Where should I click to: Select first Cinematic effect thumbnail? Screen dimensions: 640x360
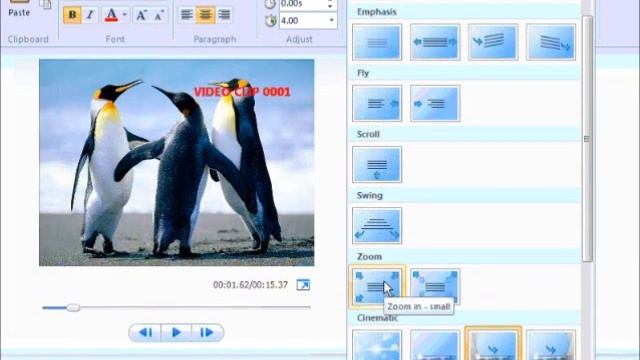click(x=377, y=345)
